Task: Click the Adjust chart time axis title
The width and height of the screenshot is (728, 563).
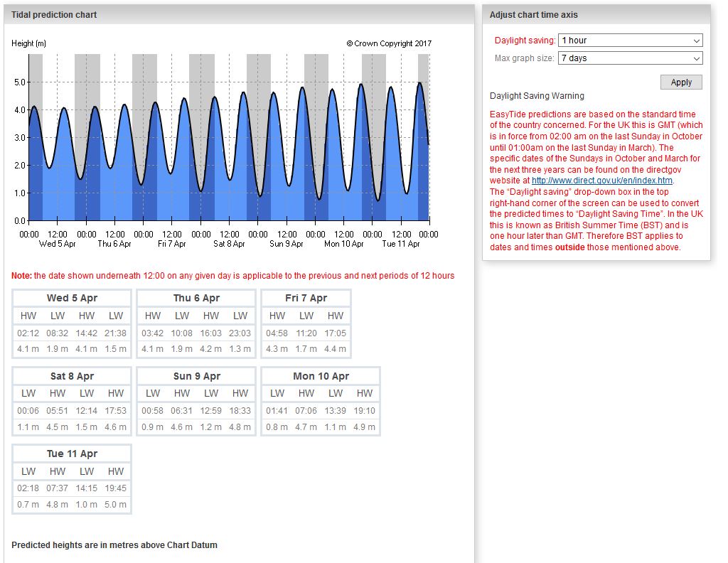Action: pyautogui.click(x=533, y=15)
